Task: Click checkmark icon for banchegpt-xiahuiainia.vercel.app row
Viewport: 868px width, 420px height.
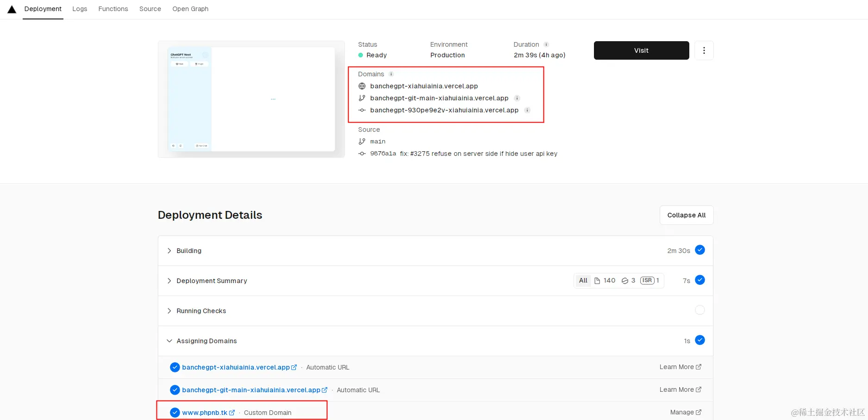Action: [175, 367]
